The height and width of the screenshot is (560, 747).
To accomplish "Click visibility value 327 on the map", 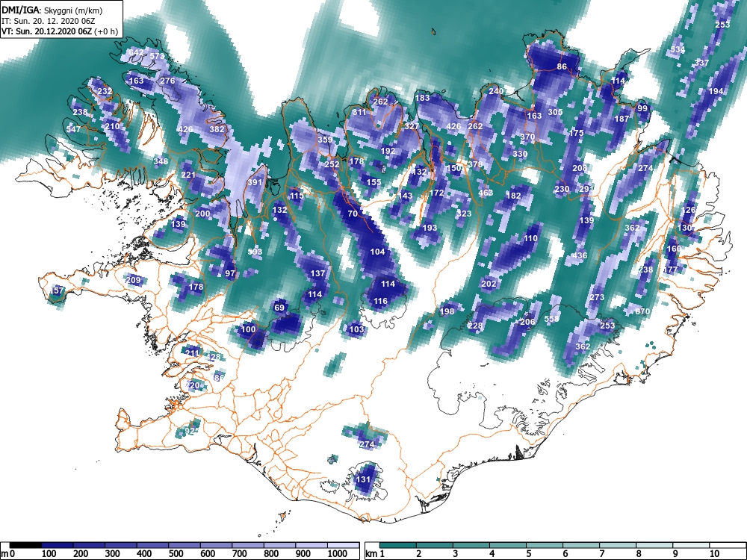I will pyautogui.click(x=411, y=126).
